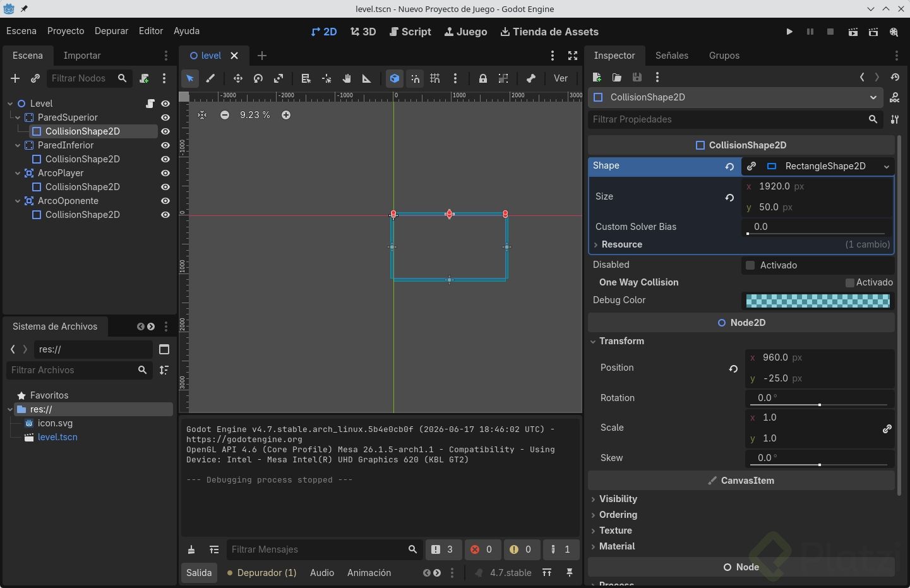Activate the Pan Mode hand tool
This screenshot has width=910, height=588.
click(347, 78)
